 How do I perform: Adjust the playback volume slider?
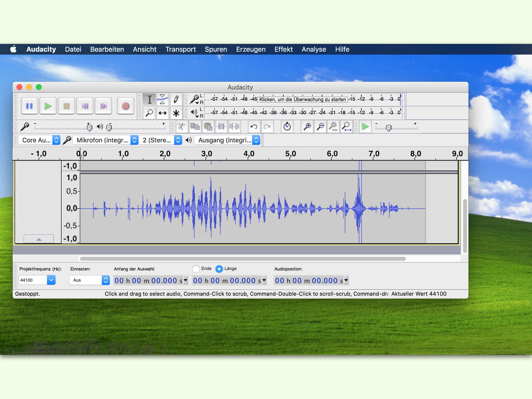(x=109, y=127)
